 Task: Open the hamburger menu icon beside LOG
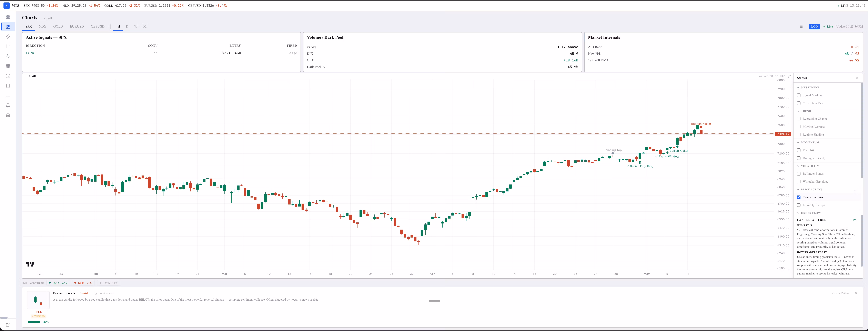point(801,27)
